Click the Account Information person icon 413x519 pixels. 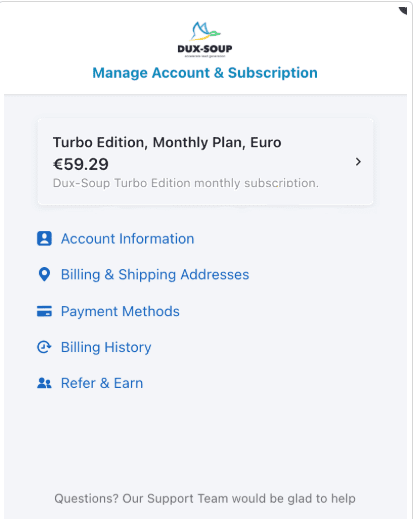point(44,239)
